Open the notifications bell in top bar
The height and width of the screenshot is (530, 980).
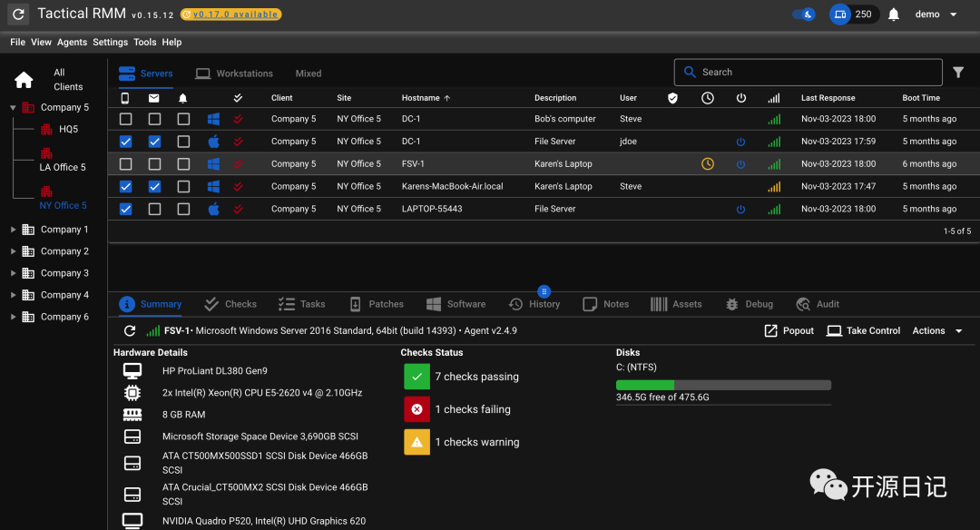click(x=894, y=15)
